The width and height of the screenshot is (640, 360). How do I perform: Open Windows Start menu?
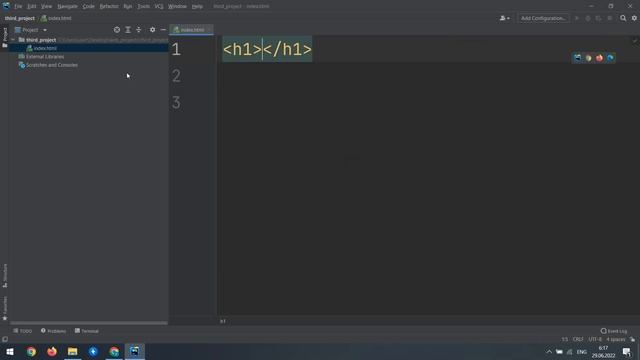click(x=10, y=351)
